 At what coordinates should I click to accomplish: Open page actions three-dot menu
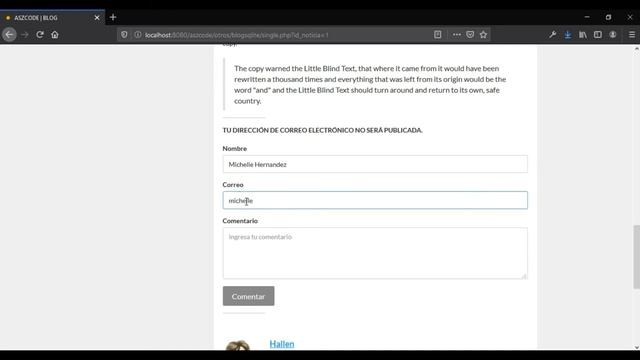point(456,35)
